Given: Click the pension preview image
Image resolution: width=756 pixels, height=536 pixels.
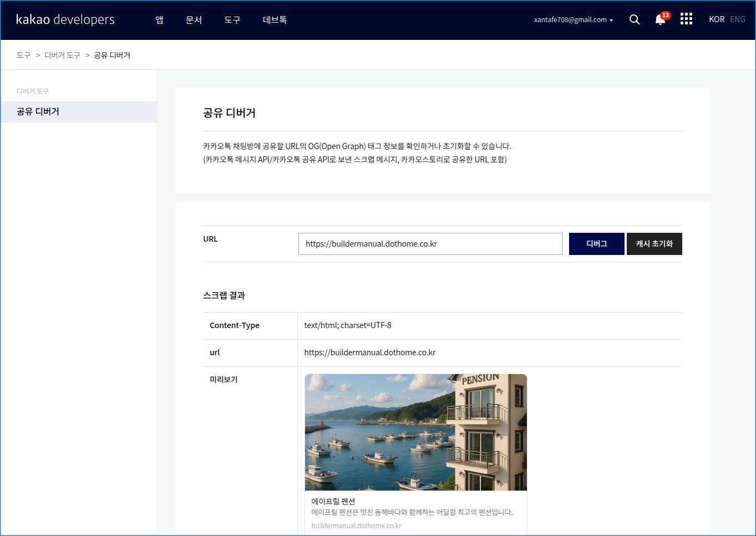Looking at the screenshot, I should 415,432.
